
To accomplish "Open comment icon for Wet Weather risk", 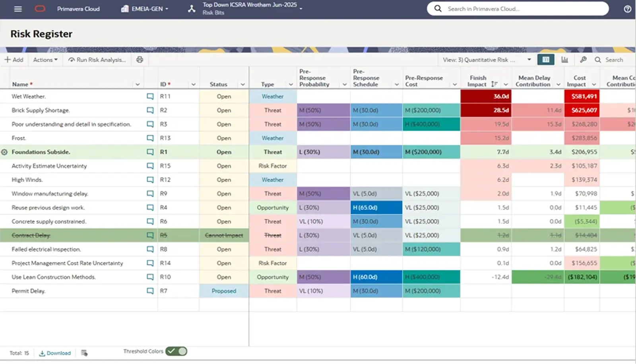I will pyautogui.click(x=150, y=97).
